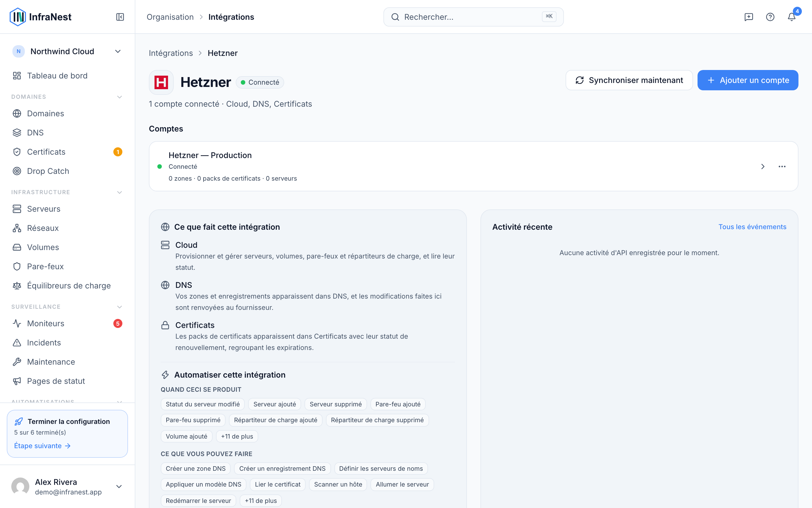
Task: Open Tableau de bord in sidebar
Action: click(x=67, y=76)
